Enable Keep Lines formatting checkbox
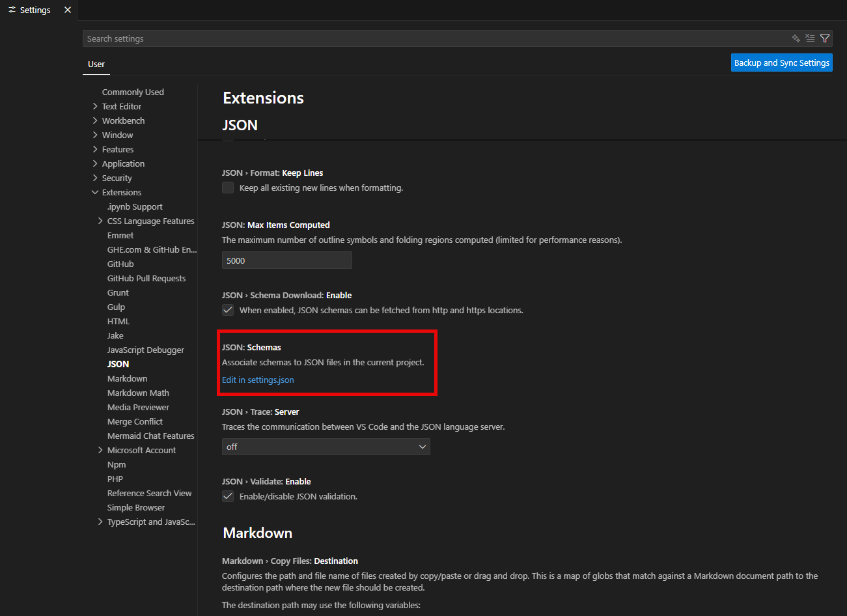 click(228, 188)
